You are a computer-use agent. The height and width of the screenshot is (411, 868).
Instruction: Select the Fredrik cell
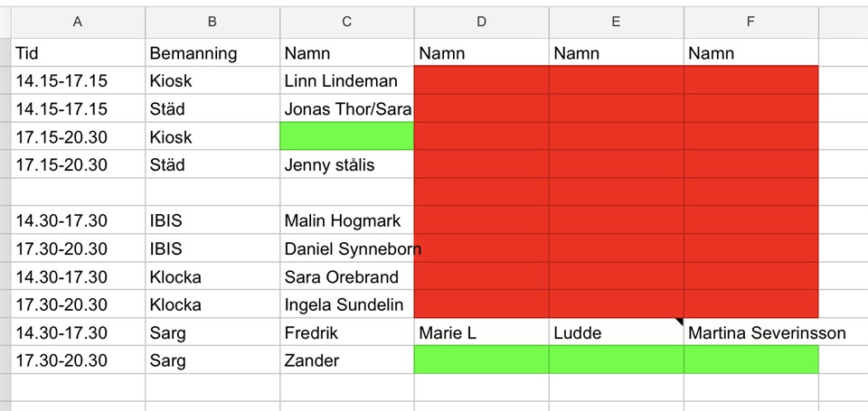[x=346, y=332]
